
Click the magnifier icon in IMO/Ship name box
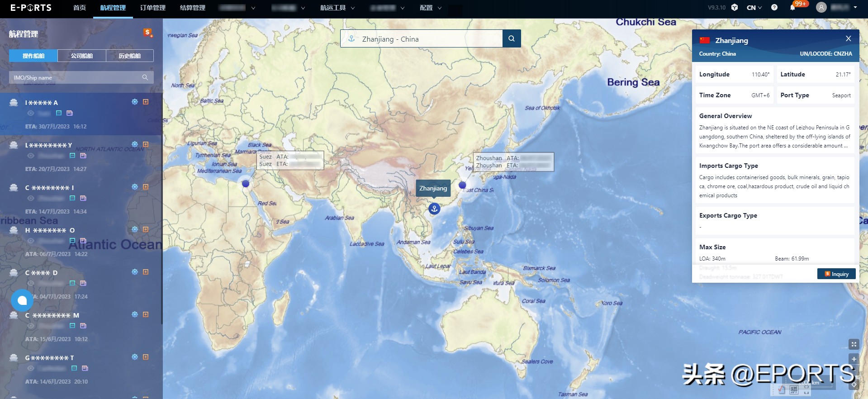(145, 77)
